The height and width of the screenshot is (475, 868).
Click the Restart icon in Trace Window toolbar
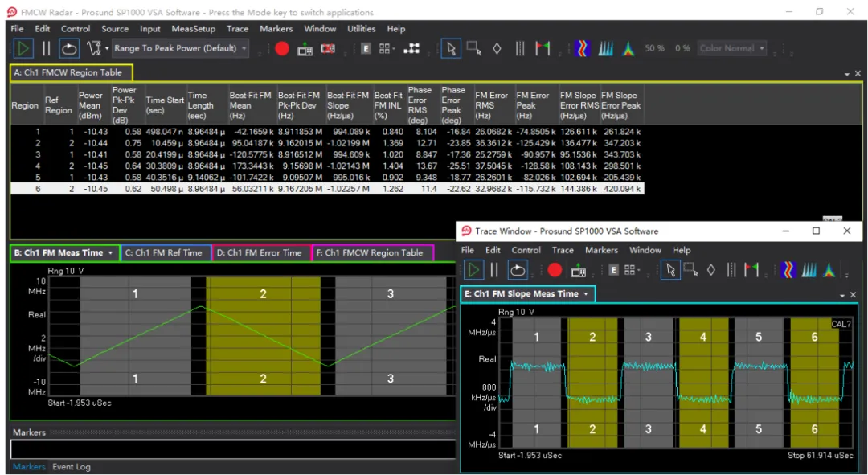click(517, 270)
